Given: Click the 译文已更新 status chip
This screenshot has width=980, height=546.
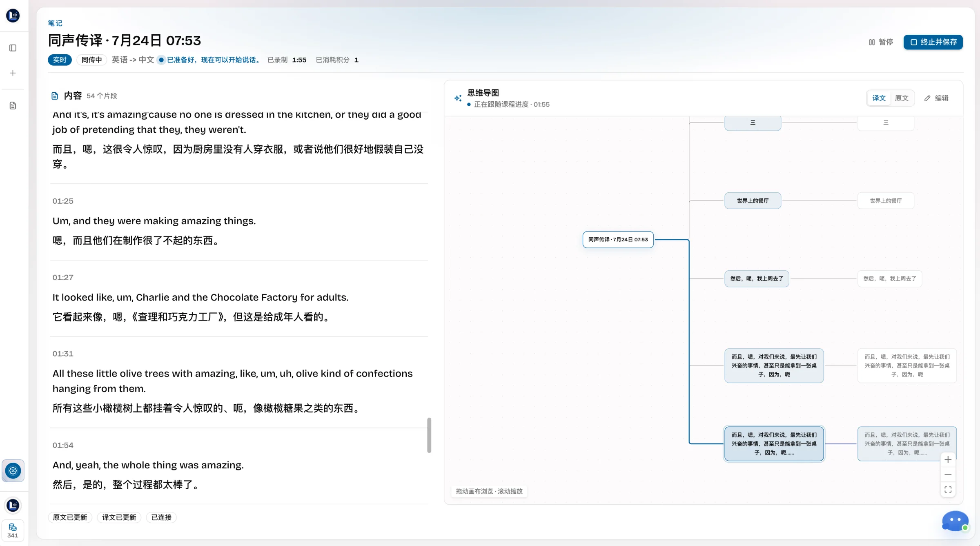Looking at the screenshot, I should point(119,518).
